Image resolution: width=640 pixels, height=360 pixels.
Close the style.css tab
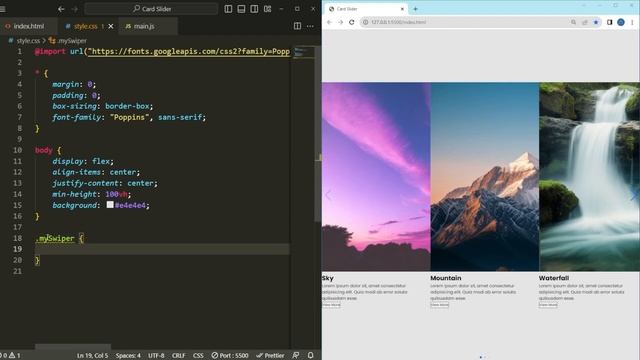111,26
